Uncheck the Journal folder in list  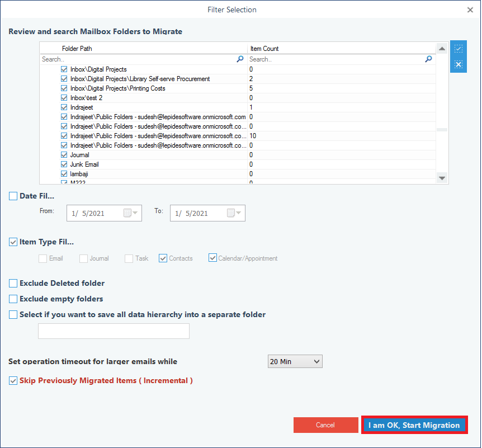(64, 155)
